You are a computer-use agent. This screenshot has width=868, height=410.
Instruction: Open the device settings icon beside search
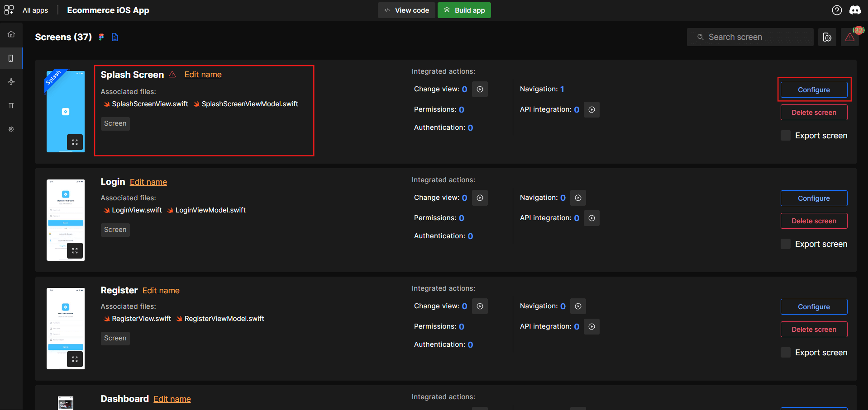827,37
